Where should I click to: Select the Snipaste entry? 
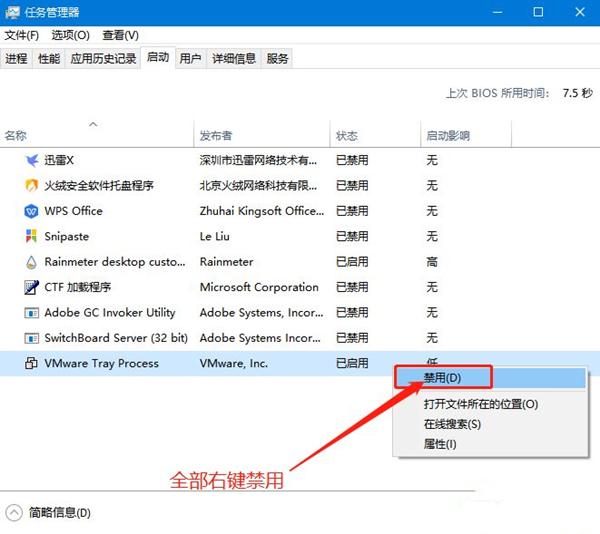click(67, 236)
